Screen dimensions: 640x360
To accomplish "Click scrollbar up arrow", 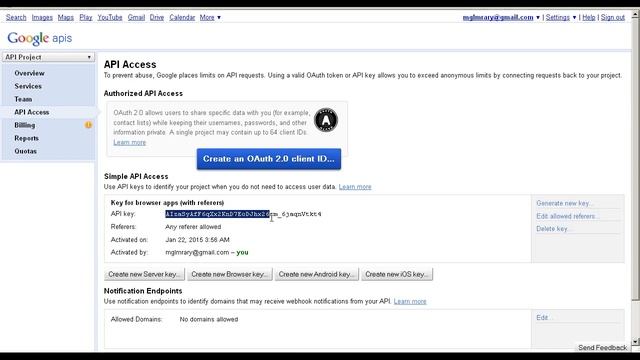I will (635, 15).
